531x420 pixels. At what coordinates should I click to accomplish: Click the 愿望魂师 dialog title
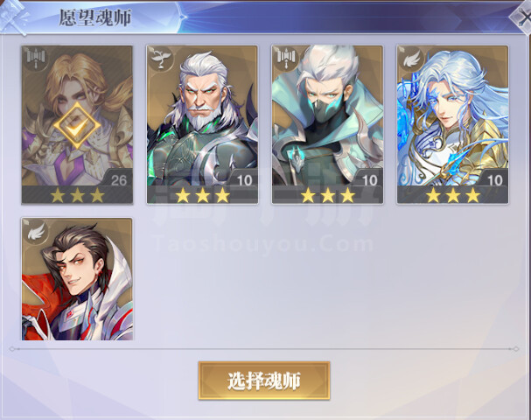(95, 17)
